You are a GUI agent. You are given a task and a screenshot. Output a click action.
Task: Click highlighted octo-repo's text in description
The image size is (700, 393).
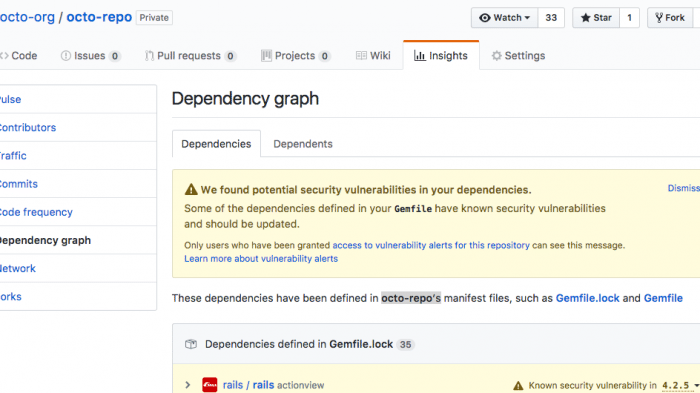[x=411, y=298]
